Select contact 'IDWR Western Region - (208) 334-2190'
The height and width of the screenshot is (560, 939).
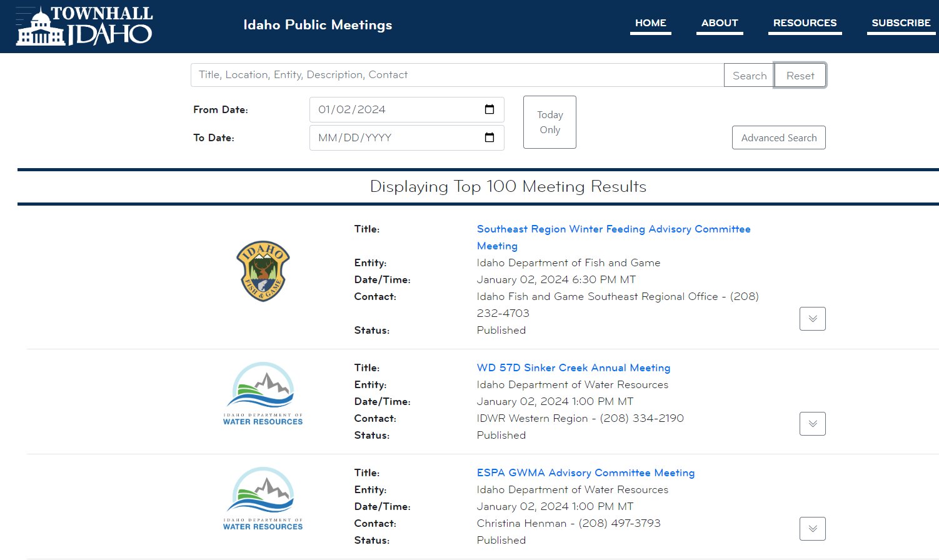(x=580, y=419)
